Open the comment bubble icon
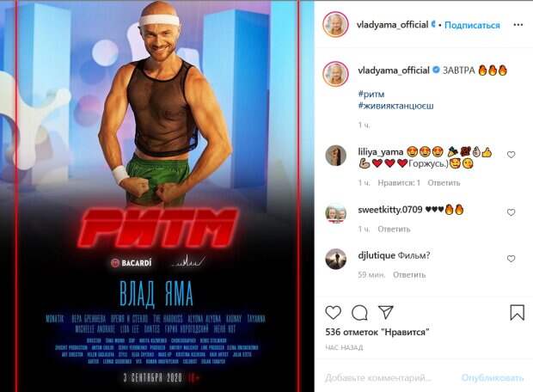This screenshot has width=533, height=392. pyautogui.click(x=359, y=313)
